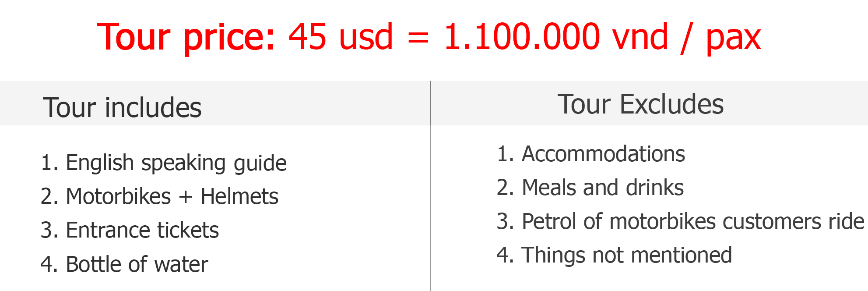868x291 pixels.
Task: Click the Petrol of motorbikes customers ride item
Action: tap(681, 221)
